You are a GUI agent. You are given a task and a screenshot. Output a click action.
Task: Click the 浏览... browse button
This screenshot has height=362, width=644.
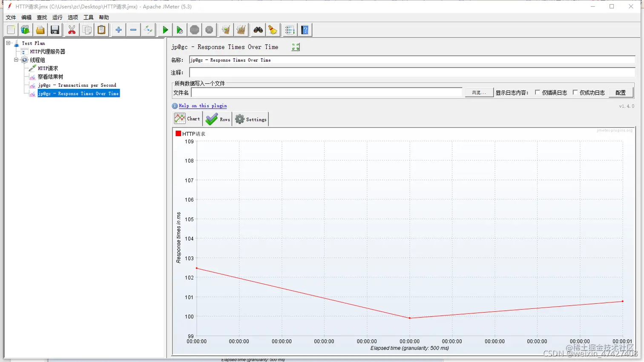(x=479, y=92)
